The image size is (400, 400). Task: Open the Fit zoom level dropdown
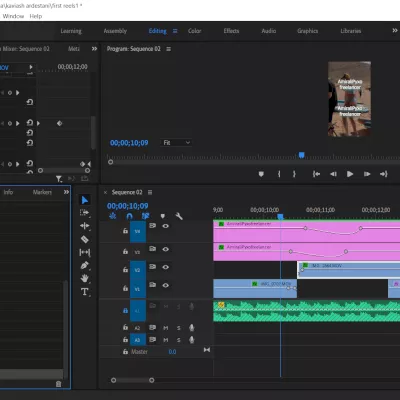(176, 143)
